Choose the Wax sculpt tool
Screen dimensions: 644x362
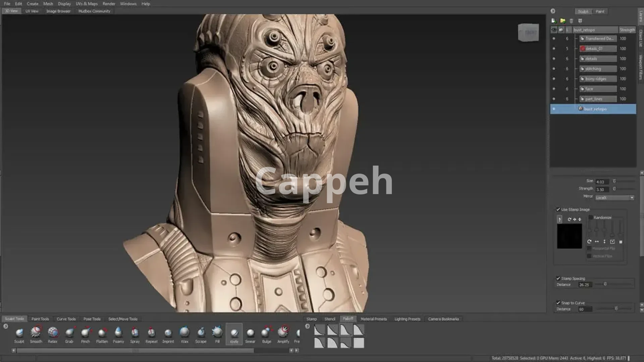click(x=184, y=333)
